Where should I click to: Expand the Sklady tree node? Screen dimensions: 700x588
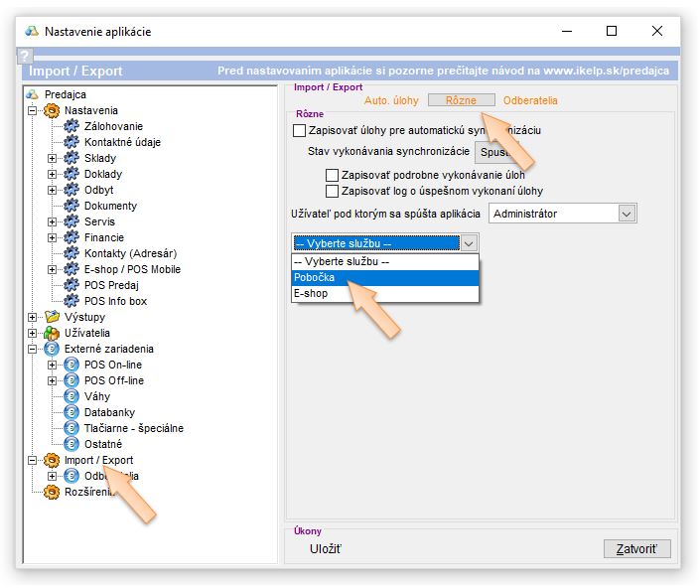(x=53, y=158)
